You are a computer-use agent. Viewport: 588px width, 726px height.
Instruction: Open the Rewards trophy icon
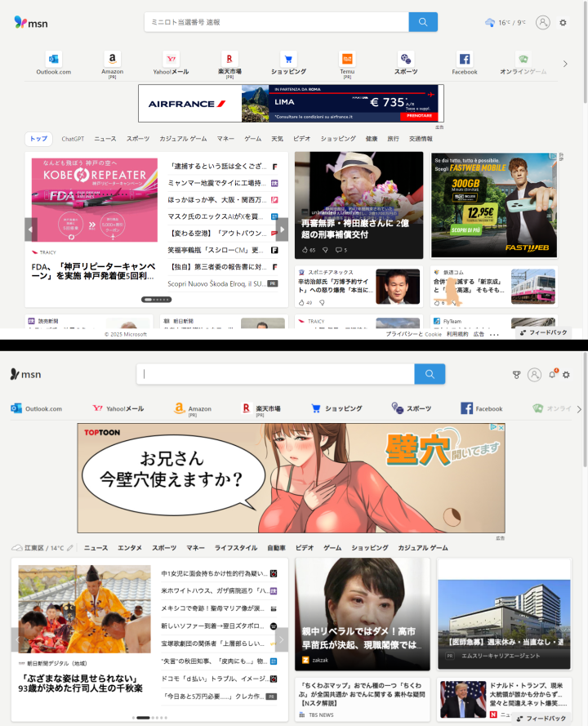tap(516, 375)
